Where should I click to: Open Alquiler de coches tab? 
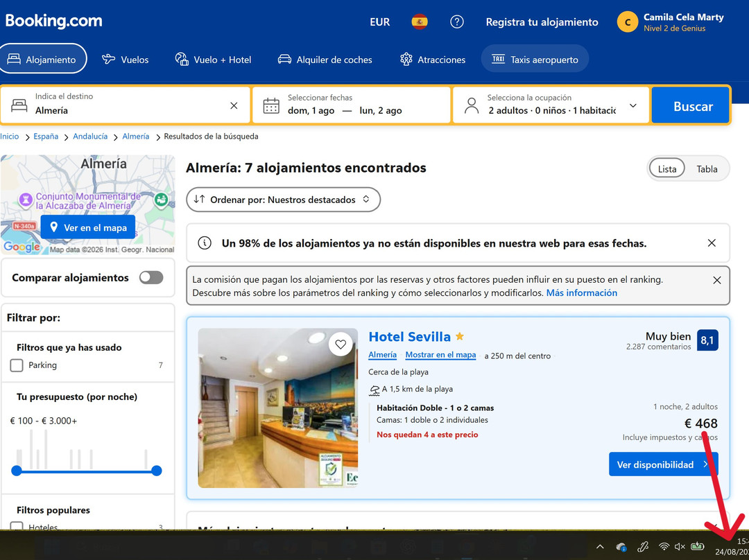point(325,60)
